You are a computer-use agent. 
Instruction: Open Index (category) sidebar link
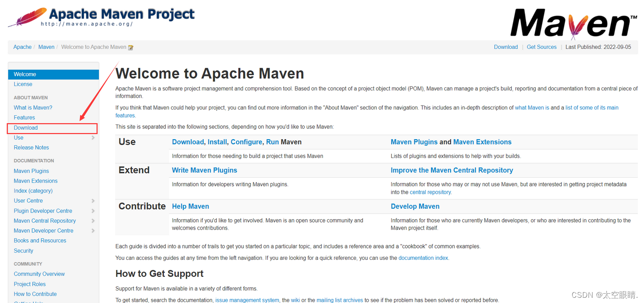[33, 191]
